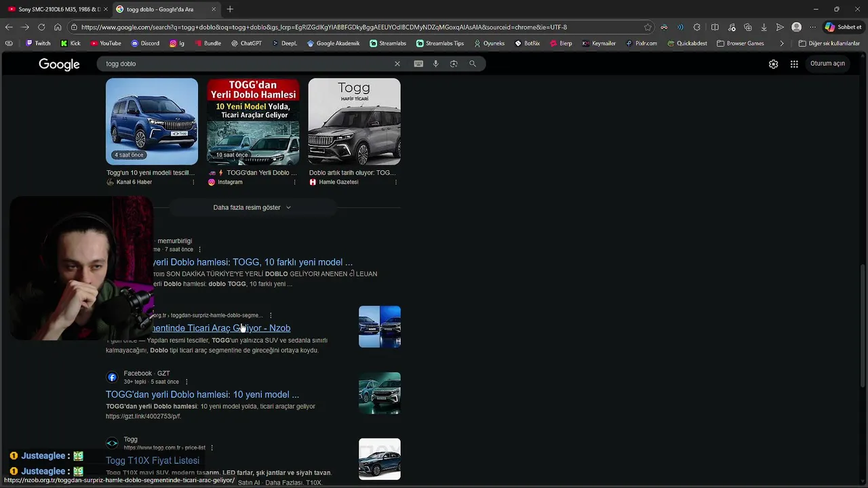Close the togg doblo search tab
The width and height of the screenshot is (868, 488).
click(x=214, y=9)
